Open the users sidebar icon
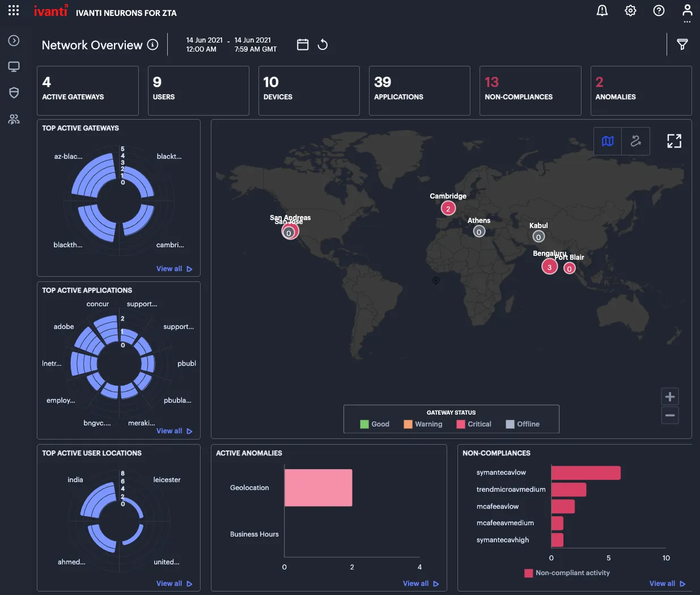This screenshot has height=595, width=700. coord(14,119)
